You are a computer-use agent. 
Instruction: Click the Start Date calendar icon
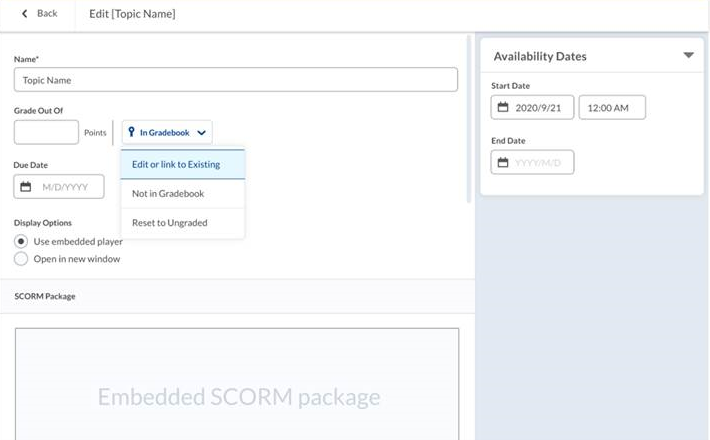(503, 107)
